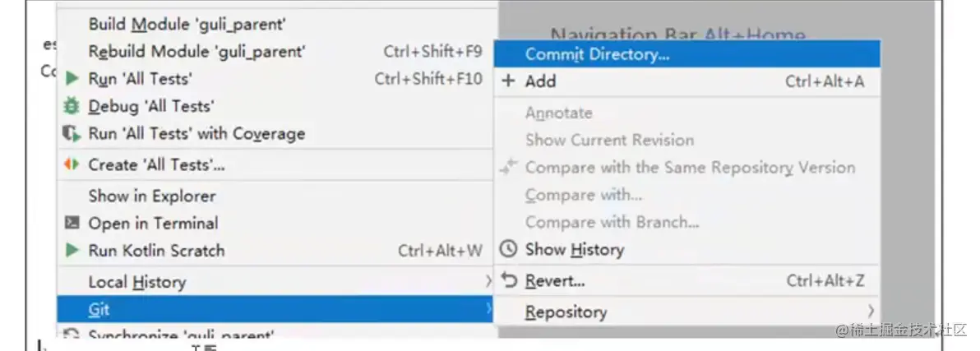Select the Repository menu item
The image size is (980, 351).
(x=566, y=312)
